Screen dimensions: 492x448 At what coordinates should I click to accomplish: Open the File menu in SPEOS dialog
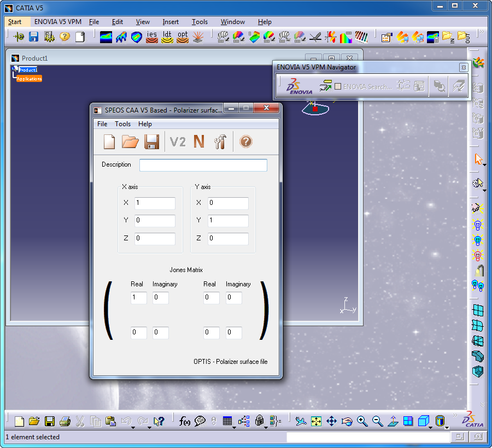click(102, 124)
